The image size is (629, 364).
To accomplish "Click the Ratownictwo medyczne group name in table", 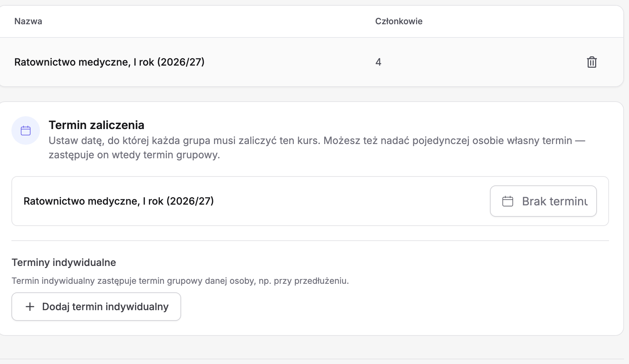I will (109, 62).
